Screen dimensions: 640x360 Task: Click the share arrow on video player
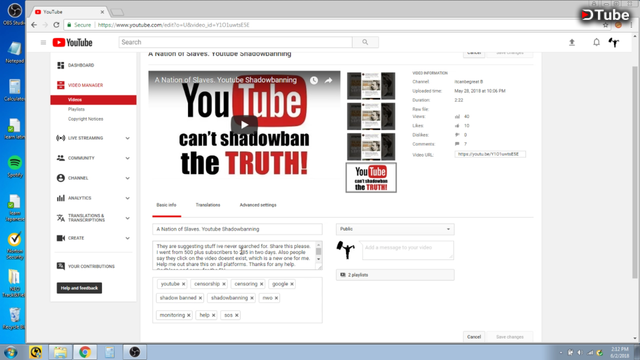(x=329, y=80)
